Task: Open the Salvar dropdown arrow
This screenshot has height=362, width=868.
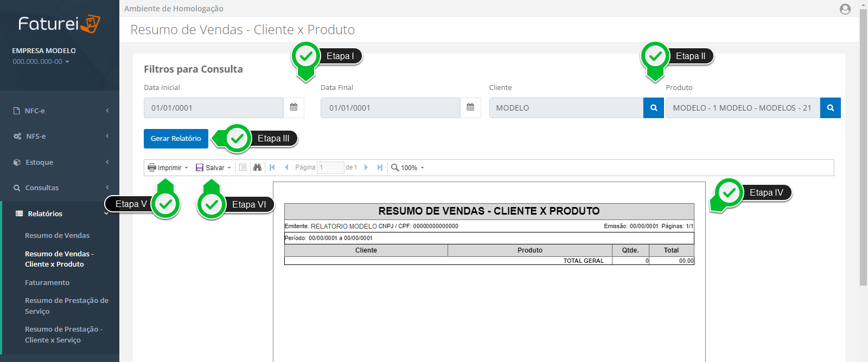Action: [x=229, y=168]
